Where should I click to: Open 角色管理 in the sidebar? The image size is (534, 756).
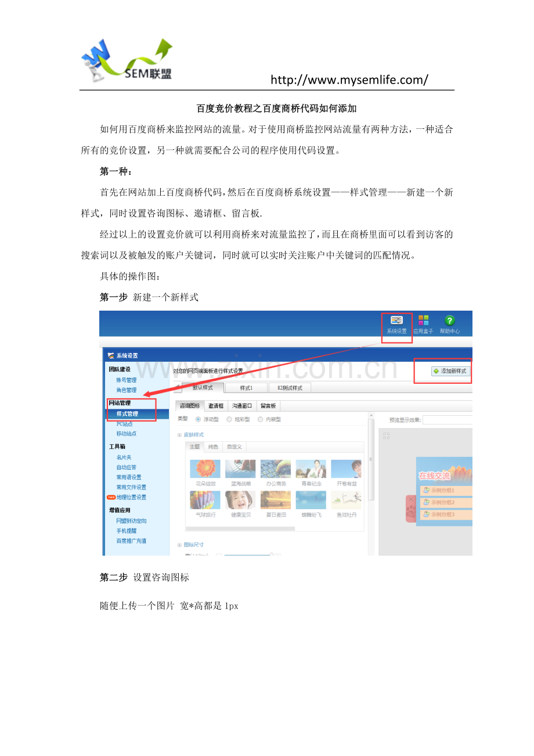tap(127, 390)
